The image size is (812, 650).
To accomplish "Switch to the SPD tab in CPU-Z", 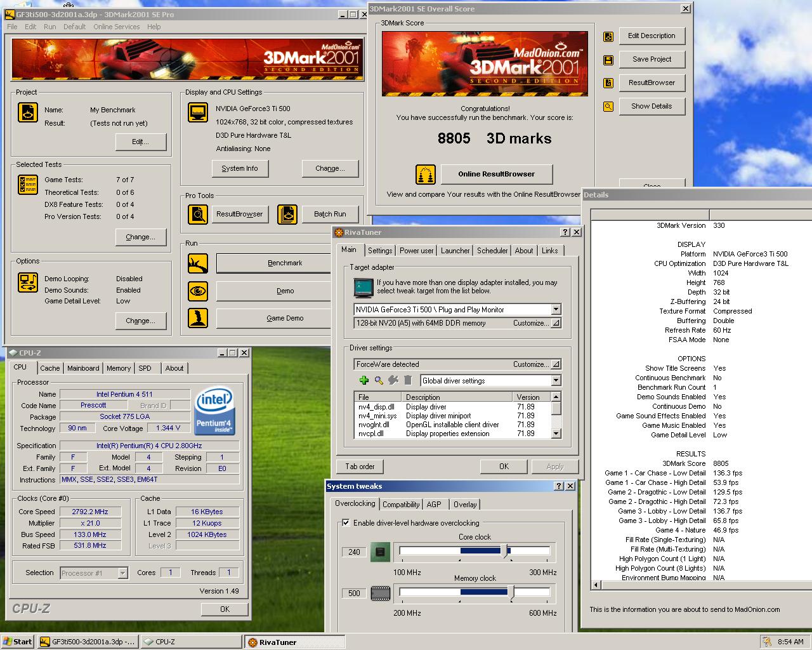I will (145, 368).
